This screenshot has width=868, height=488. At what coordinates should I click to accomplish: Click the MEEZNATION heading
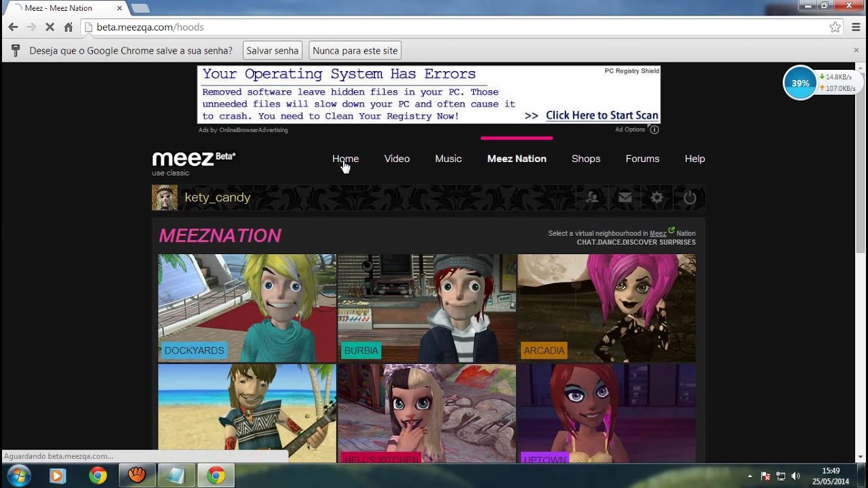(220, 235)
